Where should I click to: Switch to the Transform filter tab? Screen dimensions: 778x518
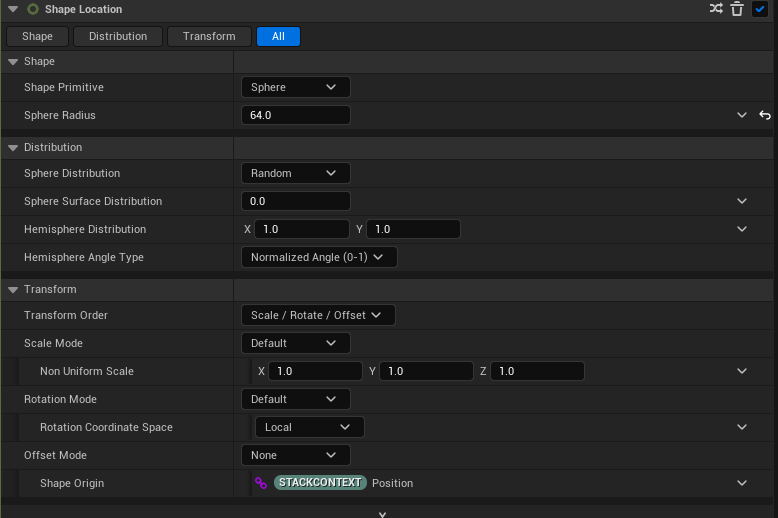209,36
